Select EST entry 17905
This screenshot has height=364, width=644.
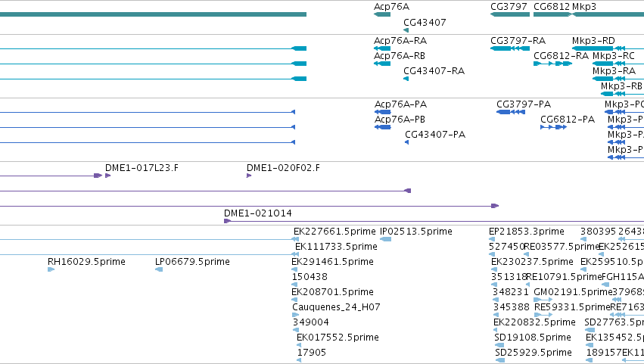click(x=311, y=353)
